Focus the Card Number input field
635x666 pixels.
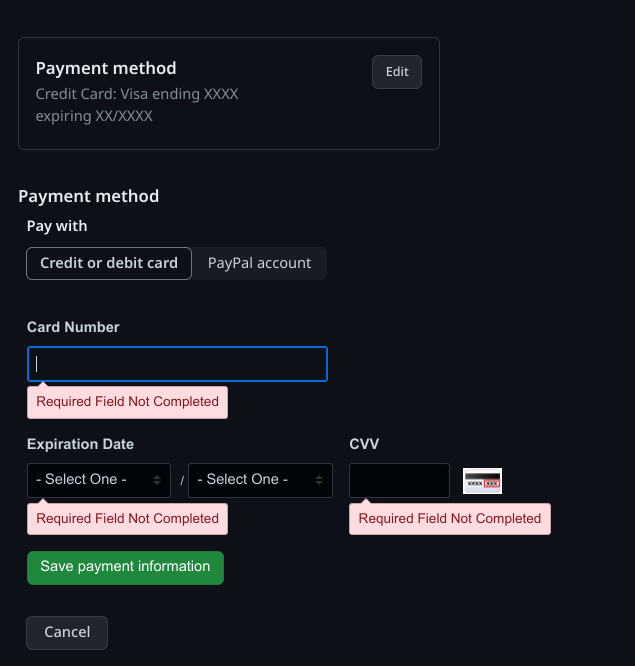pos(177,364)
